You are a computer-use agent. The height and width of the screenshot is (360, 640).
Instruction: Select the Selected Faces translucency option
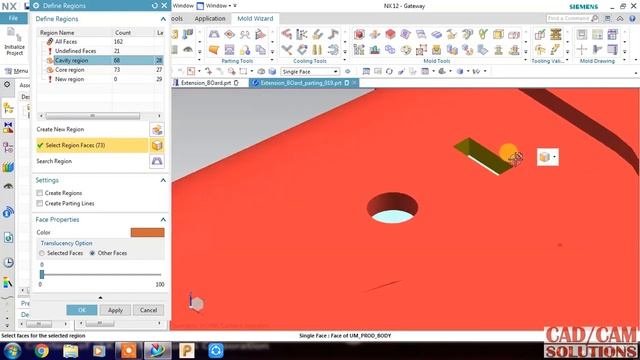[42, 253]
